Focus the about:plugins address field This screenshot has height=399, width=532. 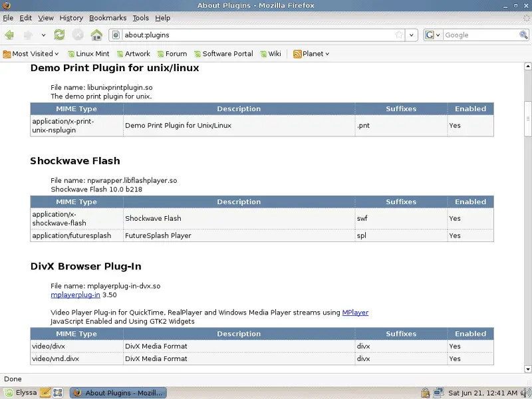click(x=258, y=35)
